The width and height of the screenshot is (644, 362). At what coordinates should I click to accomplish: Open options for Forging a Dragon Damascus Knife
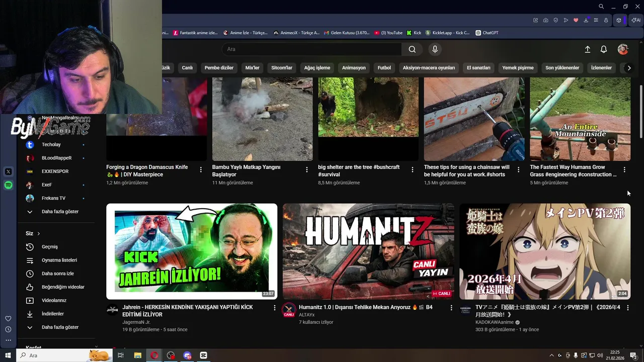(x=201, y=170)
